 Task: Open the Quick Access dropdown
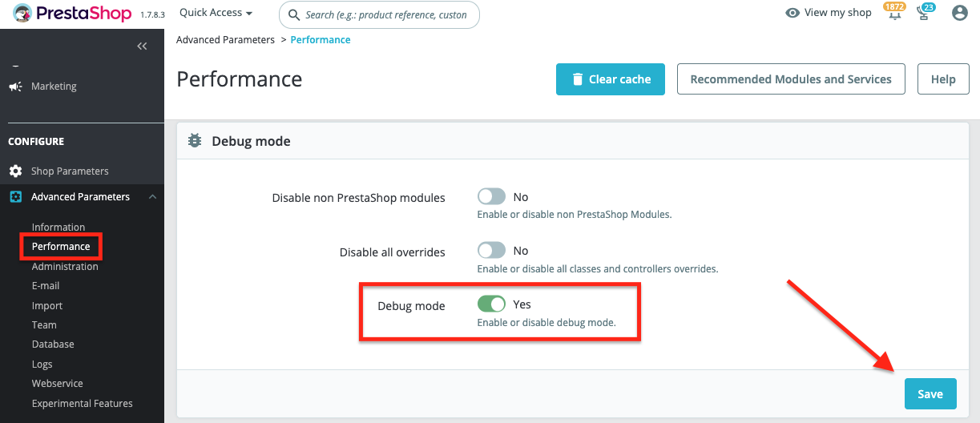click(x=216, y=13)
